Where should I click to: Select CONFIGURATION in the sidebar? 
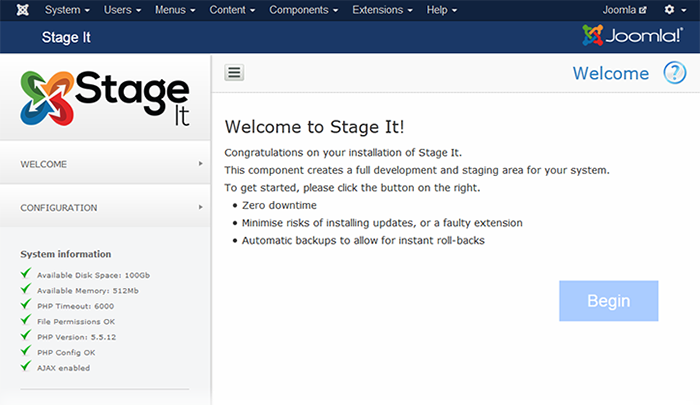tap(105, 207)
